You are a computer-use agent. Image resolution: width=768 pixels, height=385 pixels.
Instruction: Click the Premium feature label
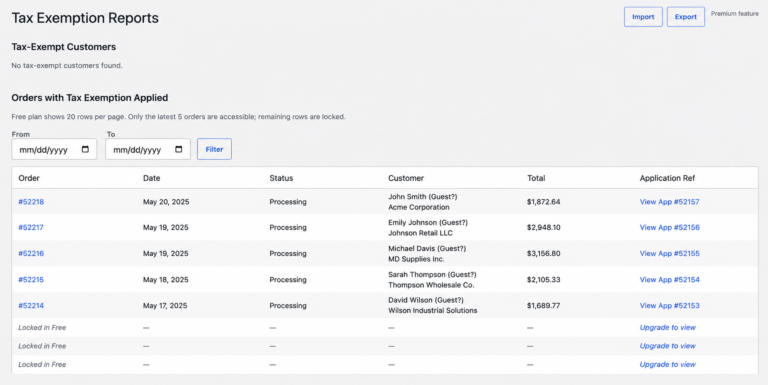[735, 14]
